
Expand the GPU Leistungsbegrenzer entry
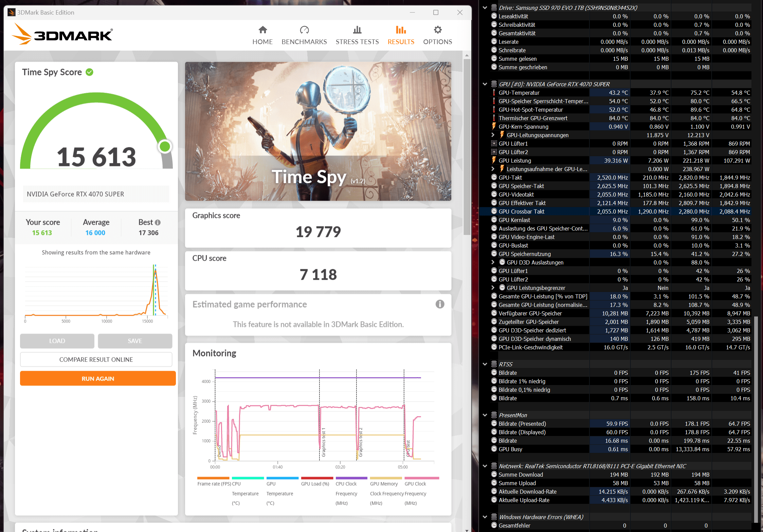(493, 288)
